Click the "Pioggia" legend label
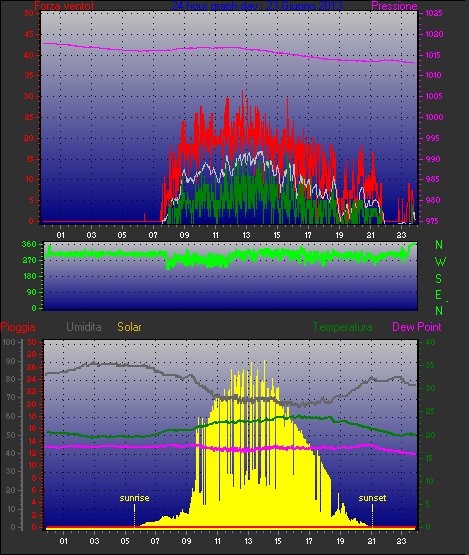This screenshot has width=469, height=555. (18, 327)
